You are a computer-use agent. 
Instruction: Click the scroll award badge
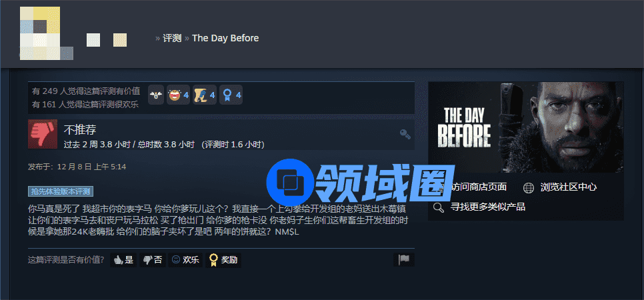pos(205,95)
